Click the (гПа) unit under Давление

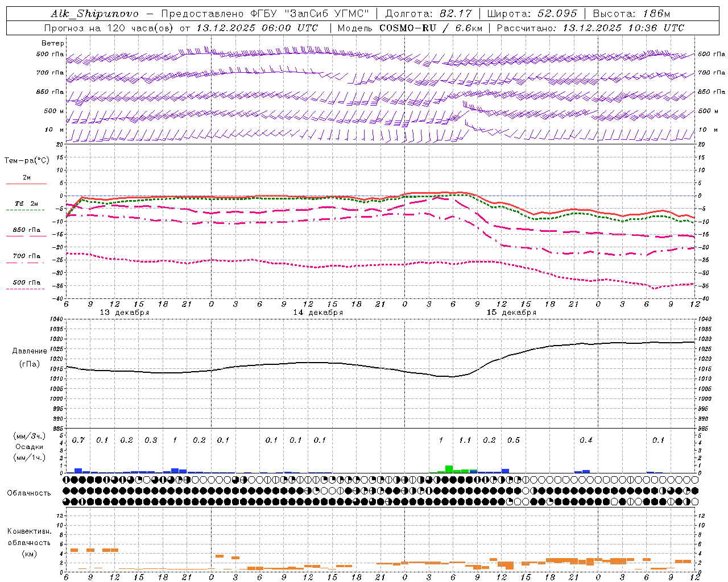coord(30,364)
